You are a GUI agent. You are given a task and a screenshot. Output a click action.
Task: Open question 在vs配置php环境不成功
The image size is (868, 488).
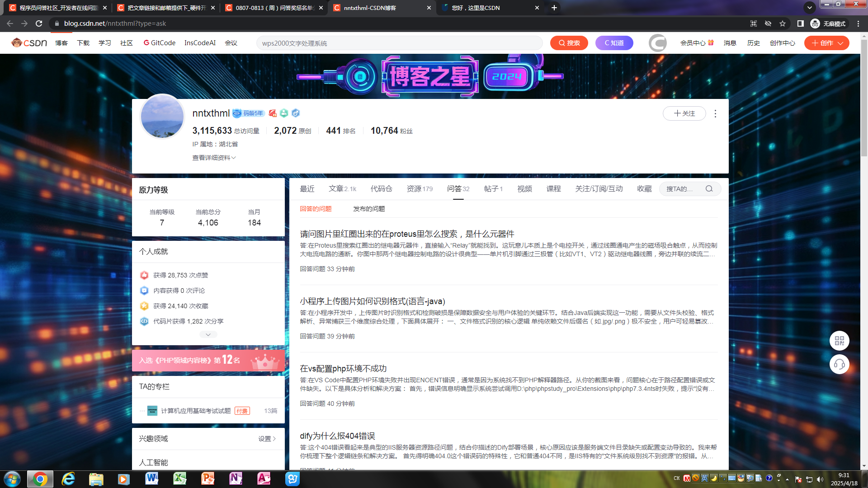343,369
